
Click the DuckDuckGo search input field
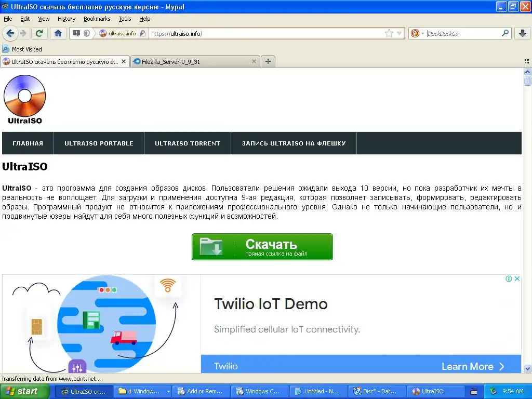(x=463, y=33)
